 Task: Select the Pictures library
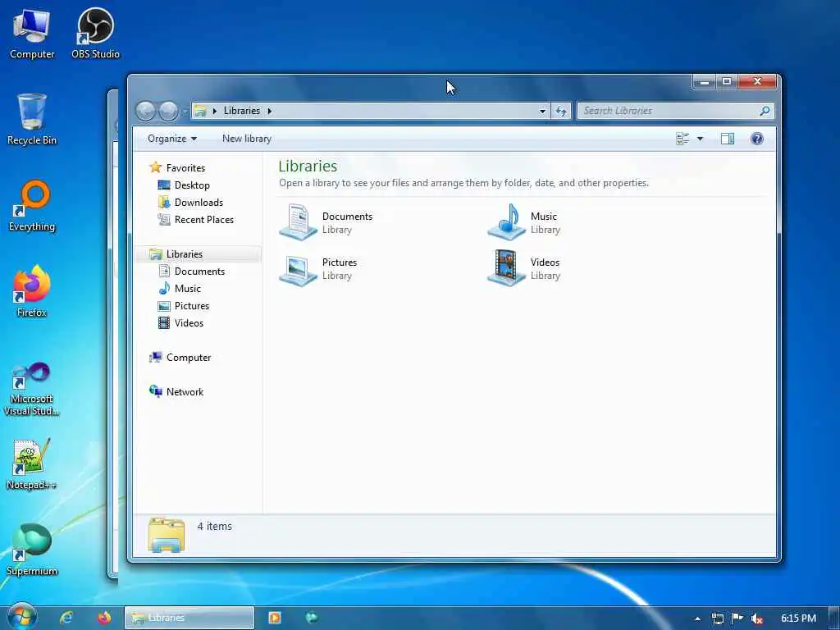tap(318, 268)
